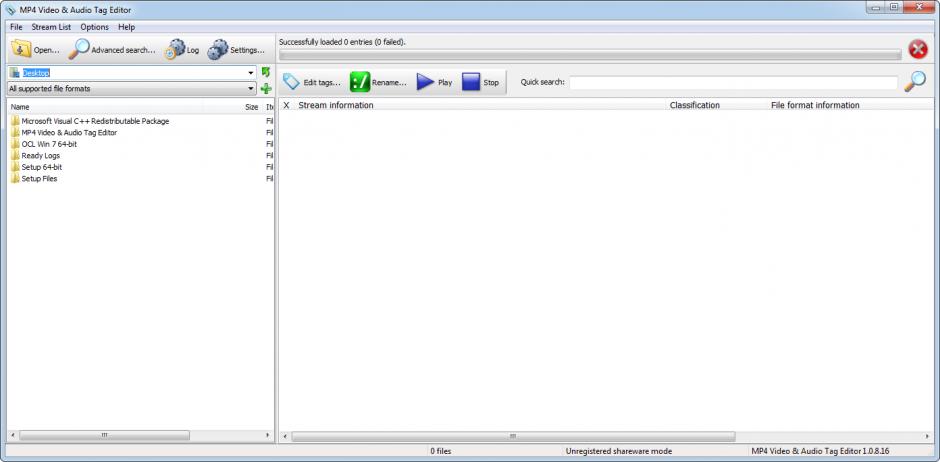
Task: Click the Stream information column header
Action: tap(336, 105)
